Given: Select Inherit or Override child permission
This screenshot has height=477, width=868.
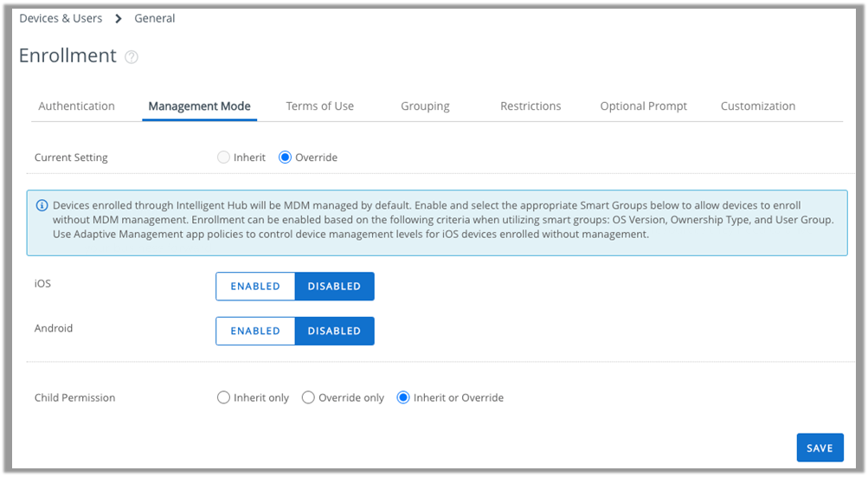Looking at the screenshot, I should point(402,397).
